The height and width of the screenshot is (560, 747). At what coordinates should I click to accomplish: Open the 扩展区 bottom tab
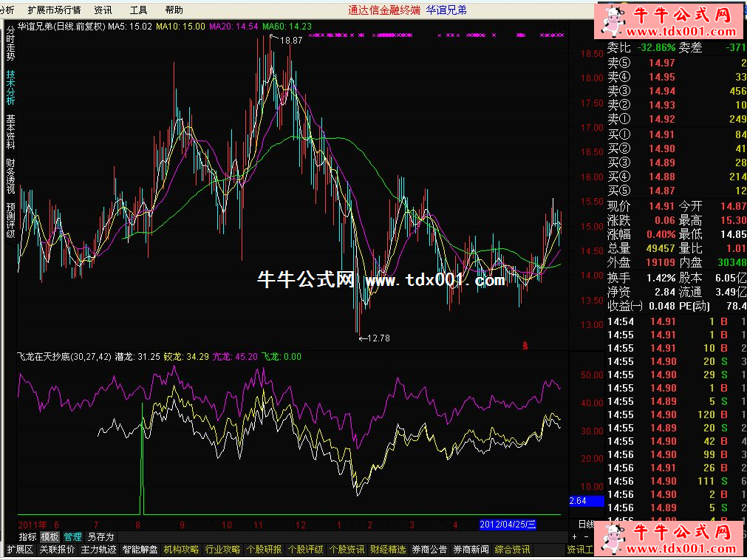(20, 550)
